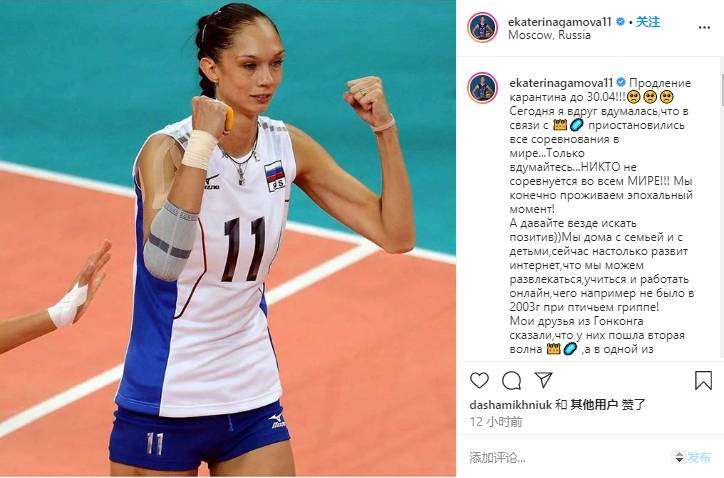This screenshot has width=724, height=478.
Task: Show other users who liked (其他用户)
Action: click(594, 405)
